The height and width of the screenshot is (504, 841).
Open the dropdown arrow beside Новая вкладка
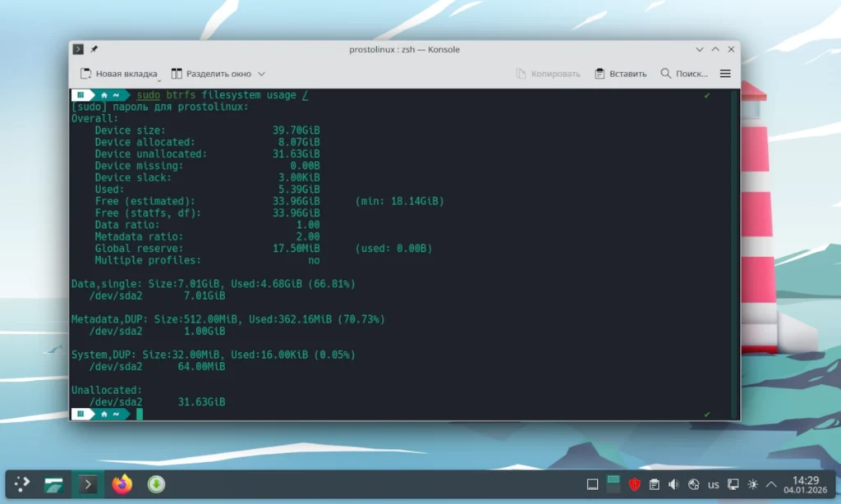(x=159, y=81)
